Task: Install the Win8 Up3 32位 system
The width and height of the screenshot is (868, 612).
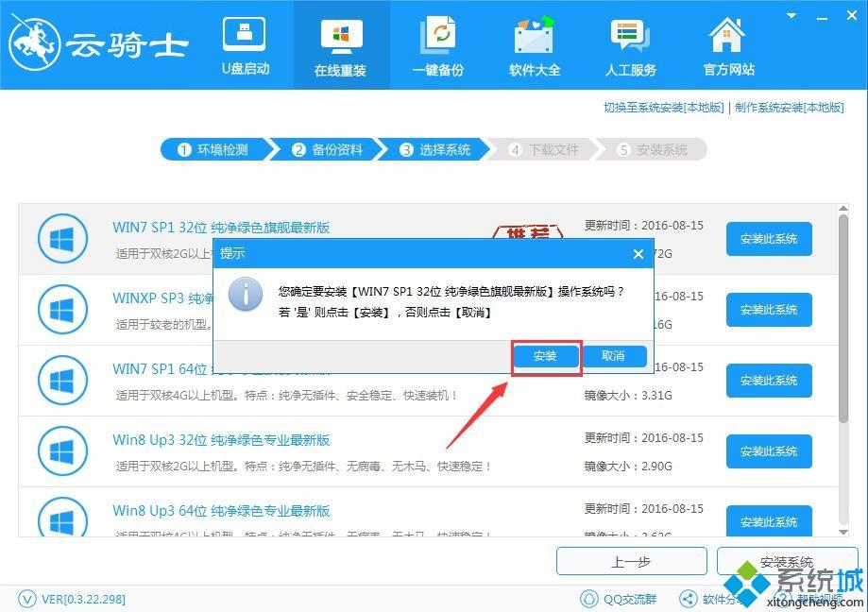Action: [768, 451]
